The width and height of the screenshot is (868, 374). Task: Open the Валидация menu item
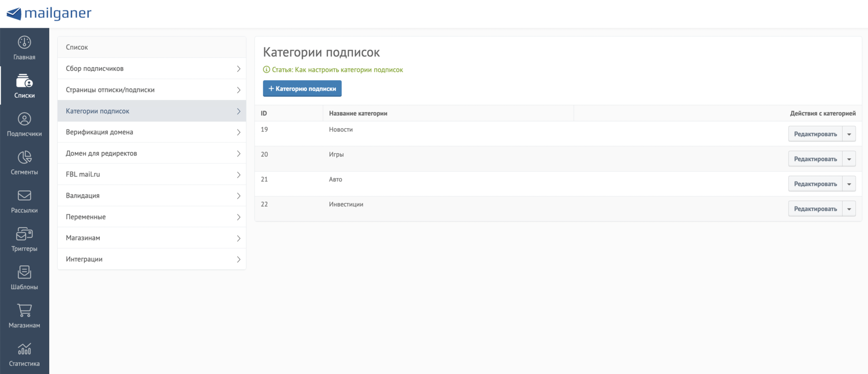tap(151, 196)
